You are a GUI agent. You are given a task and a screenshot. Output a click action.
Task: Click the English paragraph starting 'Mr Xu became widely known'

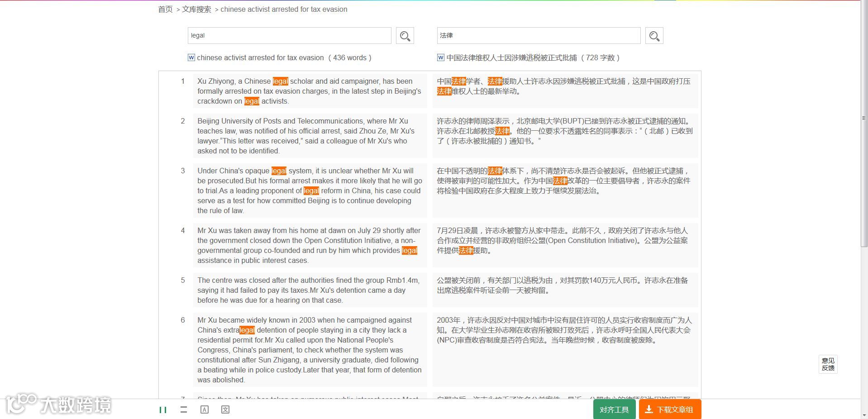(310, 350)
